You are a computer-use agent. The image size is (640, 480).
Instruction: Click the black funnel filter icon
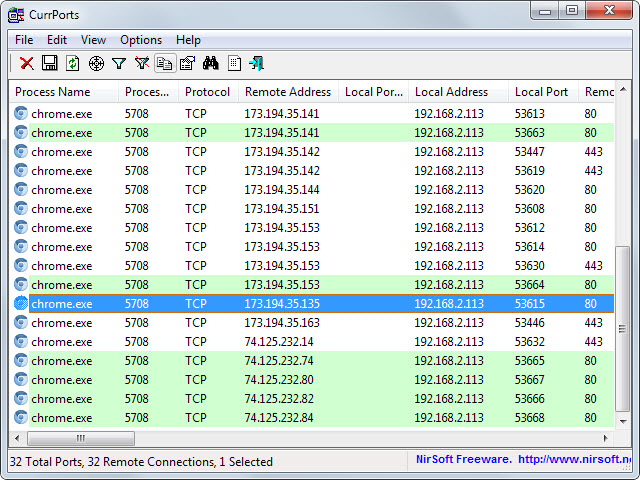(x=119, y=63)
